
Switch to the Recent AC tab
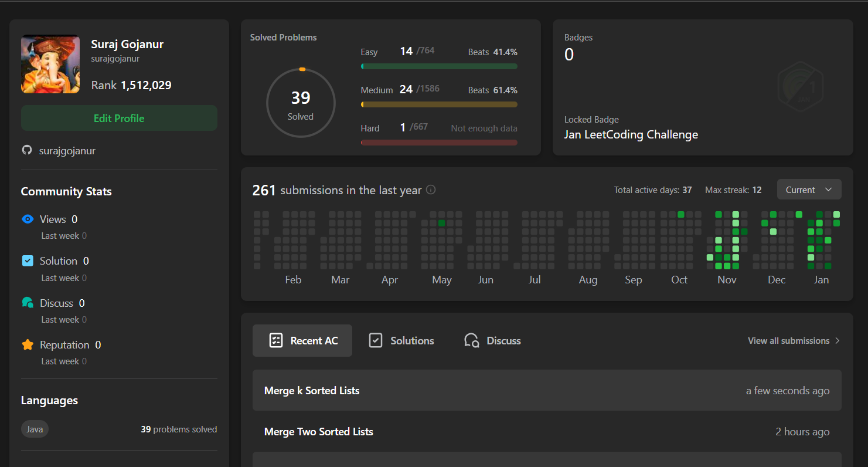pyautogui.click(x=302, y=341)
